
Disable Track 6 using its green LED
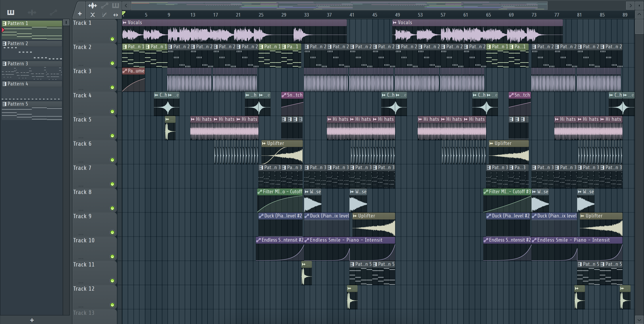point(112,160)
